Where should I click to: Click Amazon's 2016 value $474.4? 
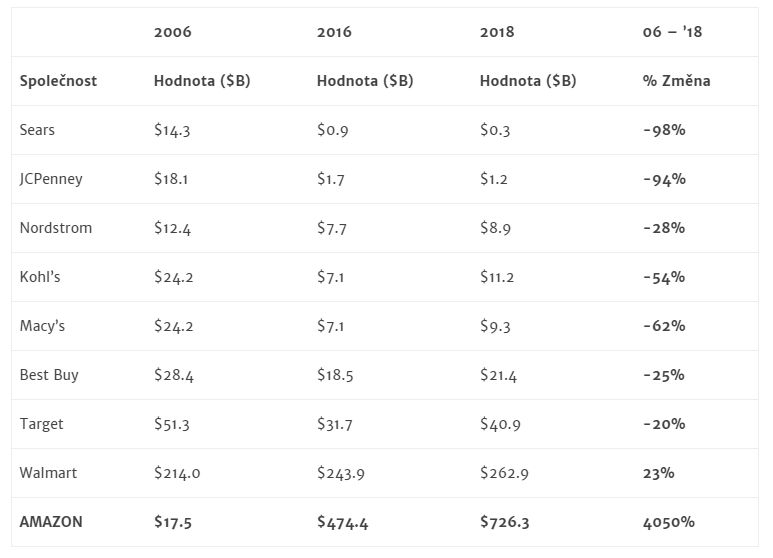click(343, 522)
